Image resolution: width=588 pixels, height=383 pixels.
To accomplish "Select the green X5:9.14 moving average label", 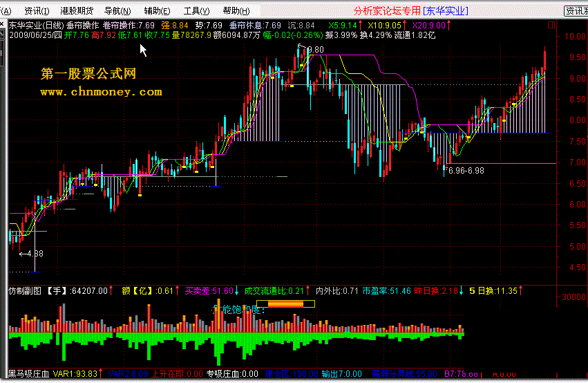I will pyautogui.click(x=343, y=26).
